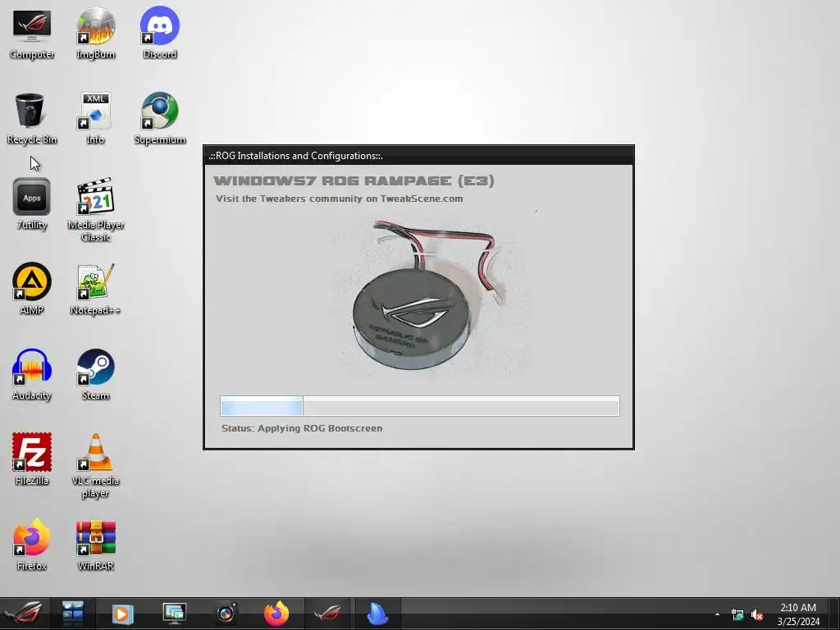
Task: Click the Status: Applying ROG Bootscreen text
Action: point(302,428)
